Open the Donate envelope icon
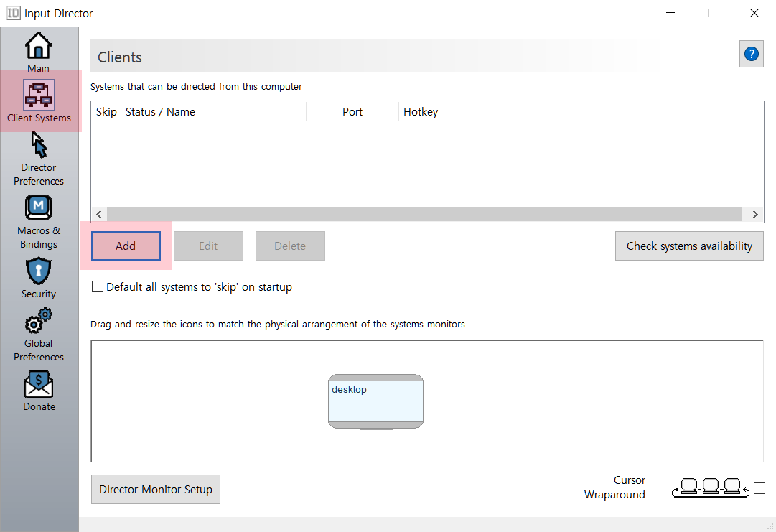 [x=39, y=384]
